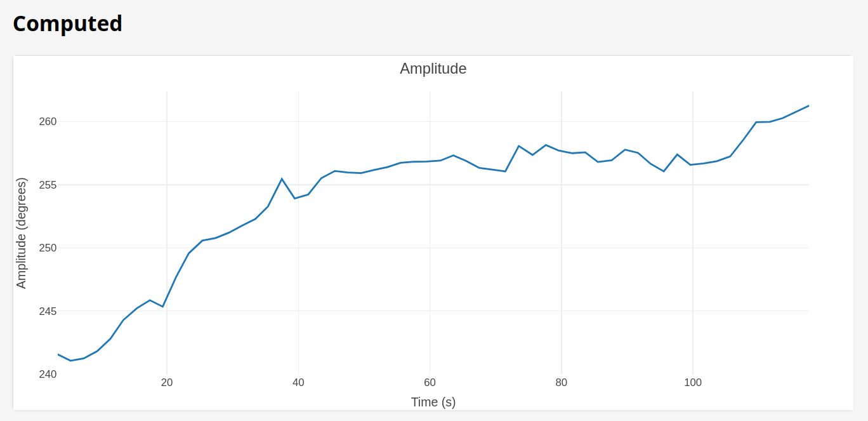Click the sharp line peak near 37 seconds

(x=282, y=179)
